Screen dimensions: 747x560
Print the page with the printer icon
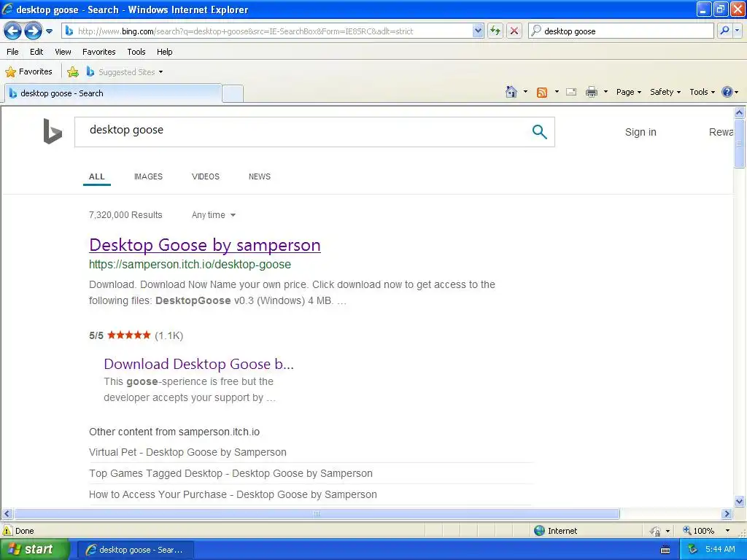pos(591,92)
